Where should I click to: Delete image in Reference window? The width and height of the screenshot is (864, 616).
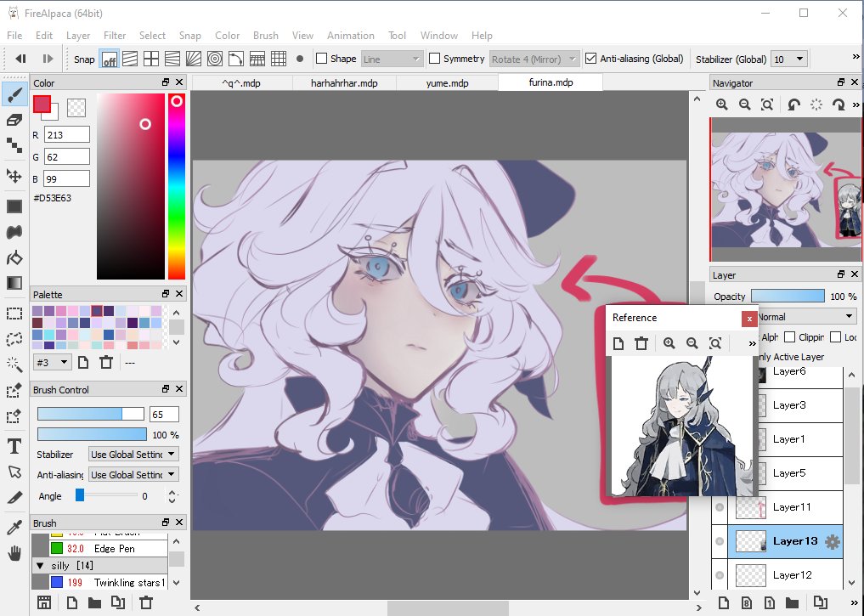(641, 343)
